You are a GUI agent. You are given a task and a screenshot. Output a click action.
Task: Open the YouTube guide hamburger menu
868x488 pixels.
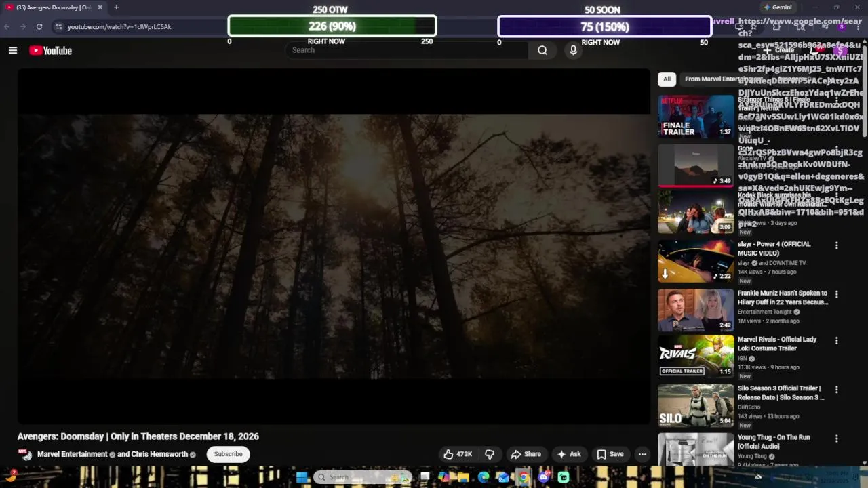click(x=13, y=50)
